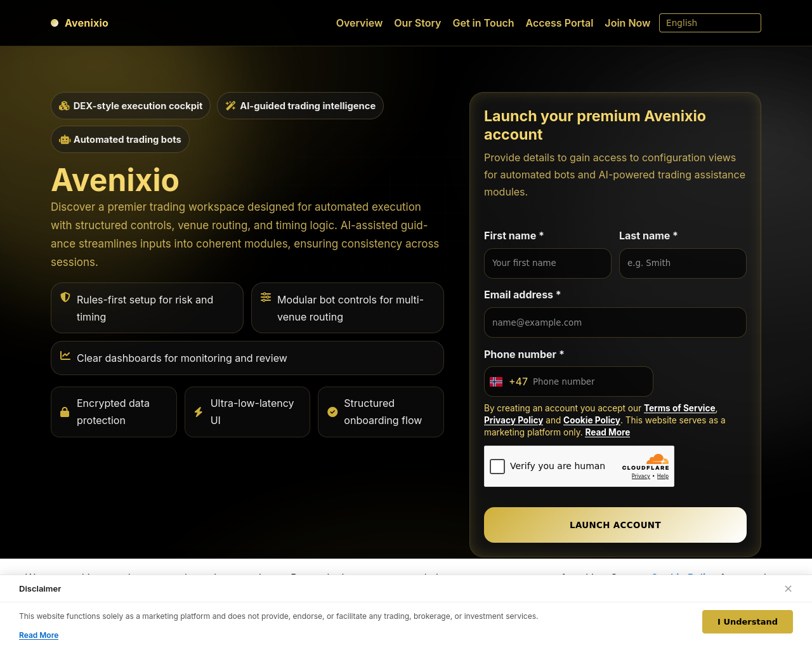
Task: Click Read More in the Disclaimer banner
Action: [39, 635]
